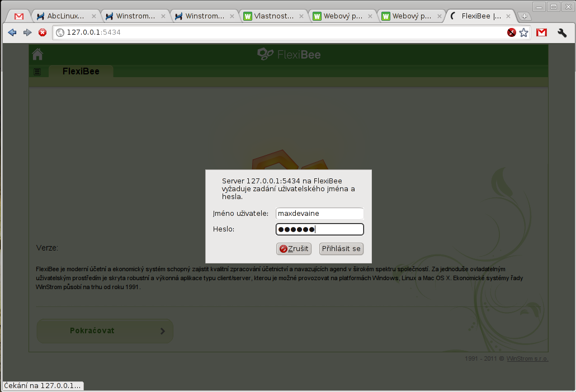Click the status text 'Čekání na 127.0.0.1...'
Screen dimensions: 576x392
(43, 386)
